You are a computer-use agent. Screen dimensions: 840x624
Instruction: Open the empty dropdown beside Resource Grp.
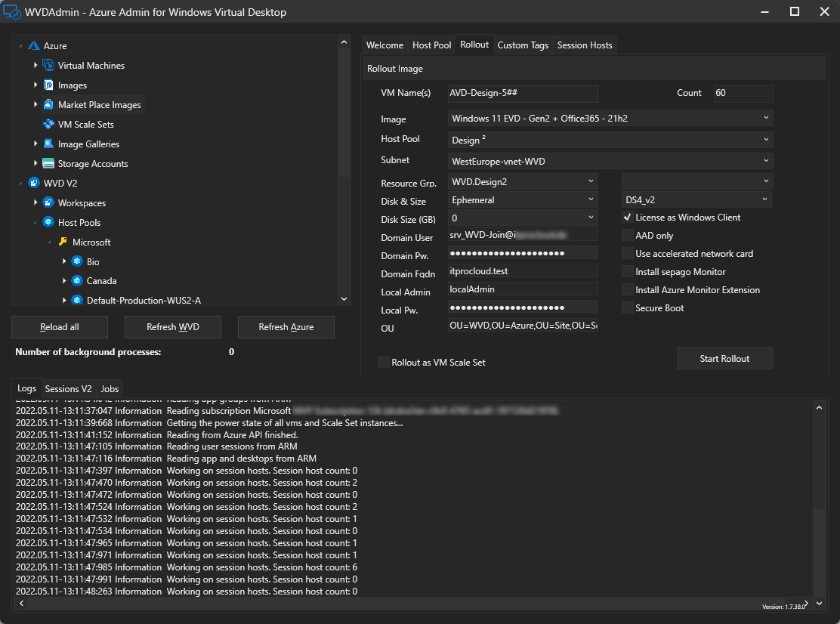pyautogui.click(x=697, y=181)
